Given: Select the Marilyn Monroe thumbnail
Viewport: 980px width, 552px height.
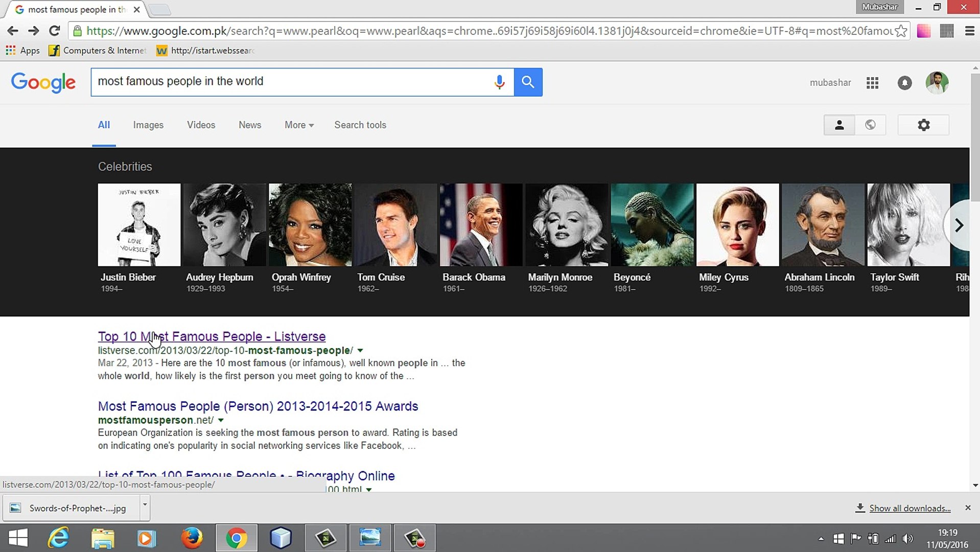Looking at the screenshot, I should [x=567, y=225].
